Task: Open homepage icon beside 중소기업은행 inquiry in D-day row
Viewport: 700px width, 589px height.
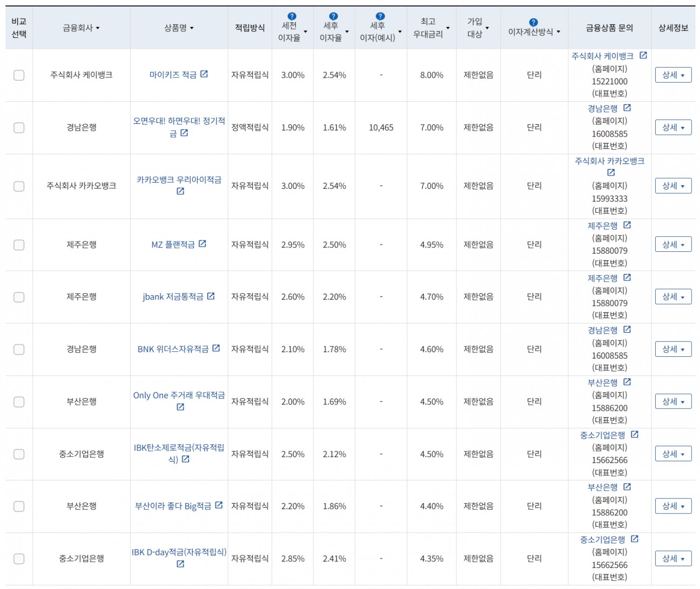Action: click(635, 539)
